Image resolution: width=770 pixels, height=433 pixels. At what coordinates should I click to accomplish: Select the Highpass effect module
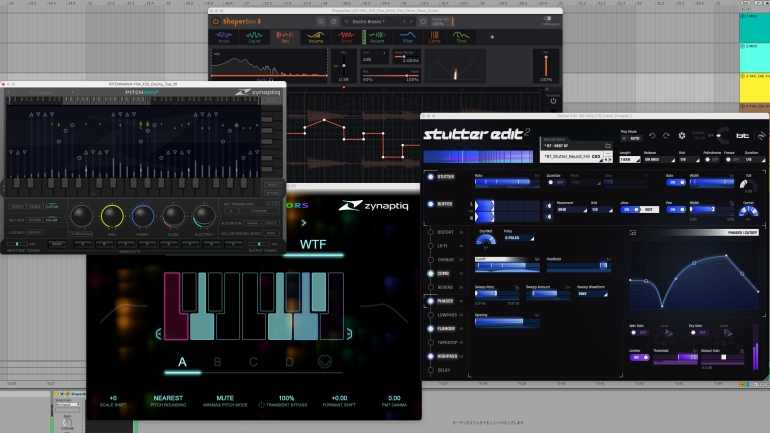tap(431, 356)
